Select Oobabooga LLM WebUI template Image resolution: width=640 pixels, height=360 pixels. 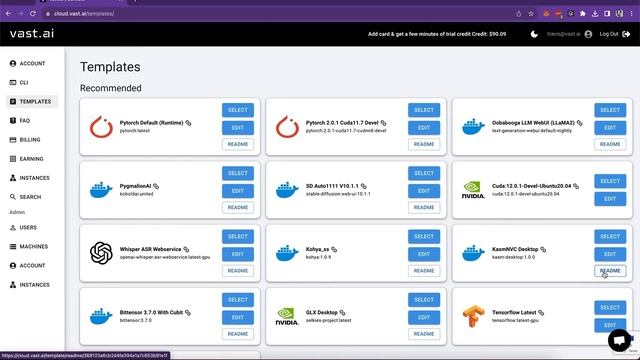tap(610, 110)
